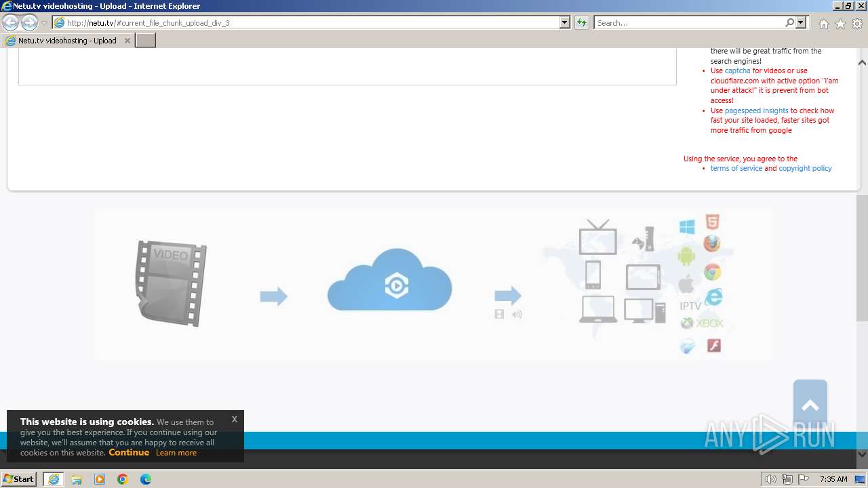Open the copyright policy link

(x=805, y=168)
